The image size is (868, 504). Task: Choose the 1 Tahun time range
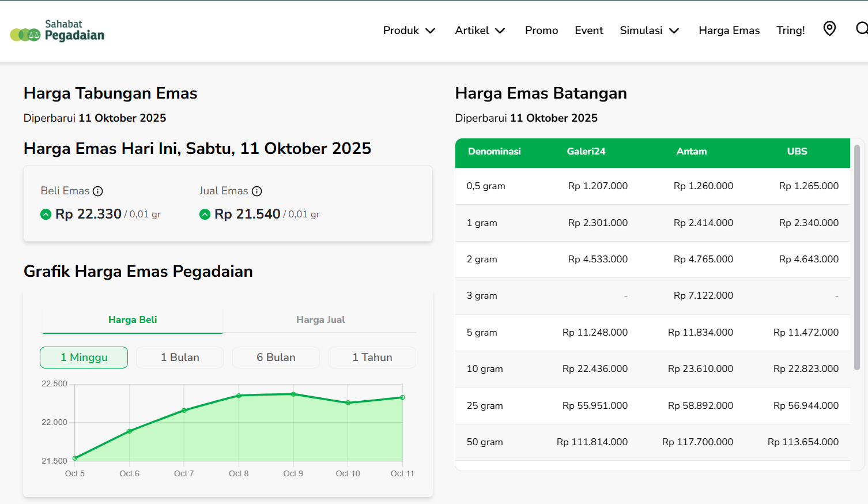pyautogui.click(x=372, y=358)
